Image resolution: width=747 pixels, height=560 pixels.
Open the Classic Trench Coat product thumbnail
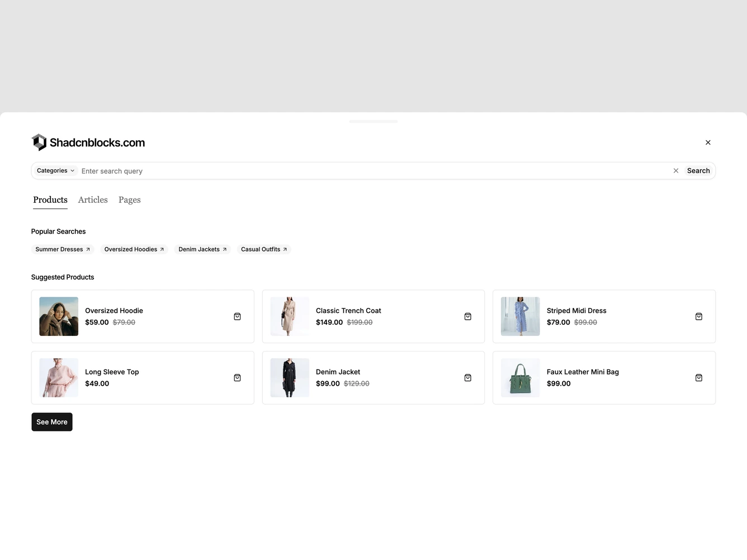[x=290, y=316]
